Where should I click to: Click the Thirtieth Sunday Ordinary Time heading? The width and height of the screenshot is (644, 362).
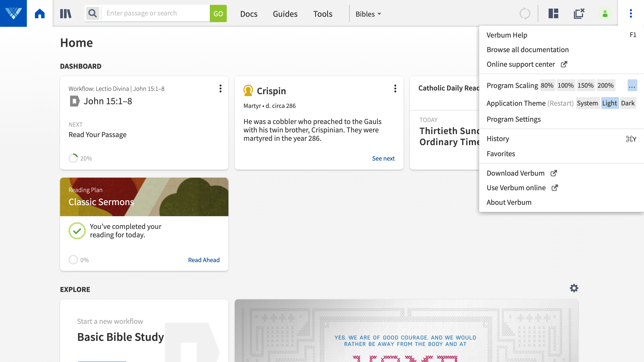pos(449,136)
